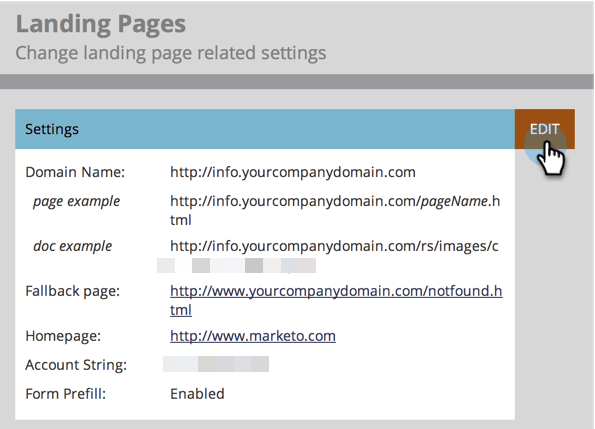Click the Settings panel header
Image resolution: width=595 pixels, height=429 pixels.
pyautogui.click(x=265, y=129)
